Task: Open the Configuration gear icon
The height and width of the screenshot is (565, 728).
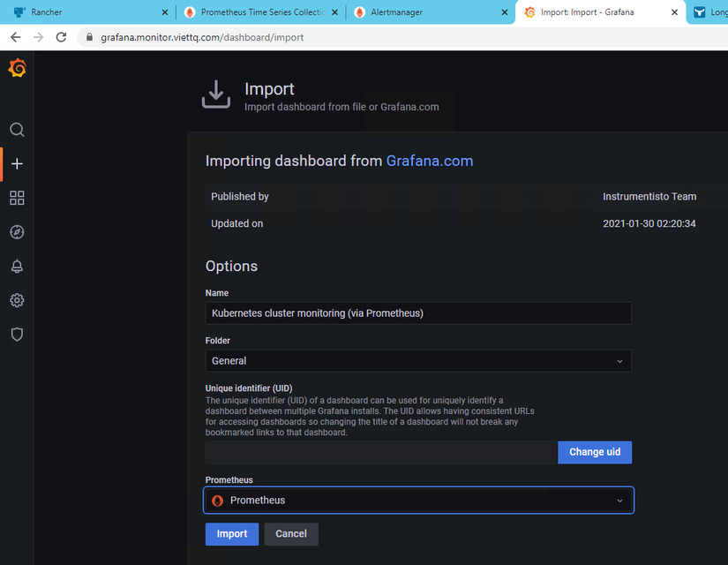Action: click(x=17, y=300)
